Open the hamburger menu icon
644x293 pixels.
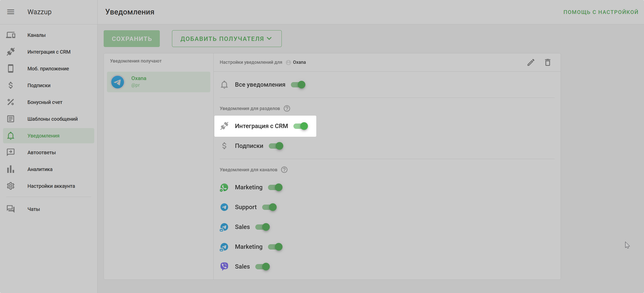click(x=11, y=12)
